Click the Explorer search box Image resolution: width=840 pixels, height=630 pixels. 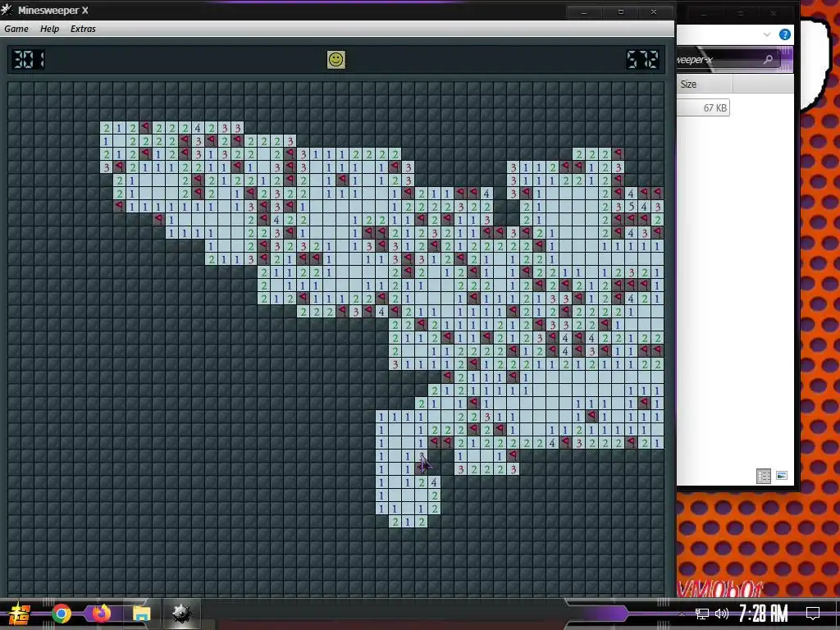pyautogui.click(x=726, y=59)
